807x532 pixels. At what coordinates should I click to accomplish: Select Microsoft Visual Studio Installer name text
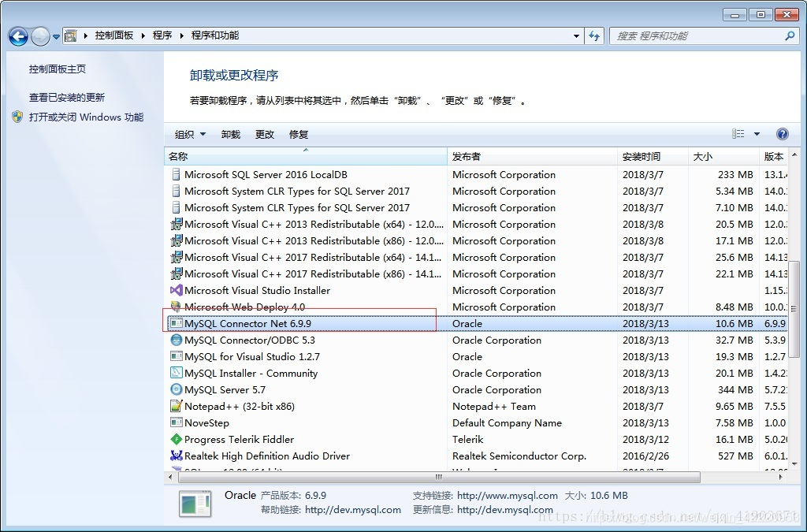point(258,291)
